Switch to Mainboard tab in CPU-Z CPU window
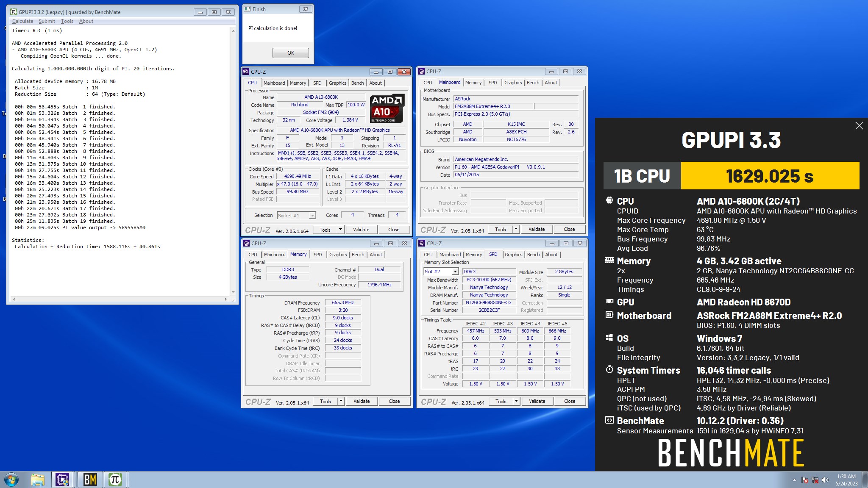Viewport: 868px width, 488px height. (x=274, y=83)
